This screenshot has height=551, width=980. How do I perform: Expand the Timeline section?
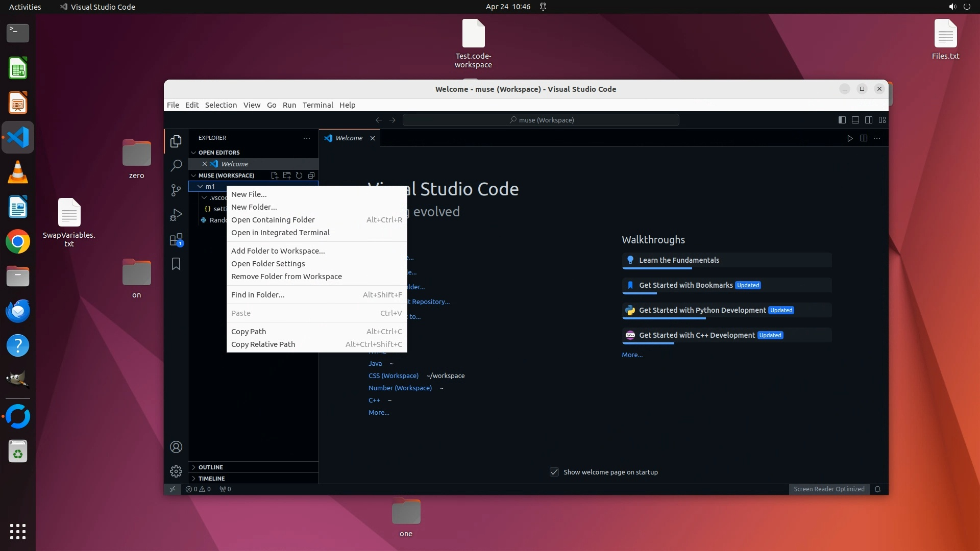coord(211,479)
